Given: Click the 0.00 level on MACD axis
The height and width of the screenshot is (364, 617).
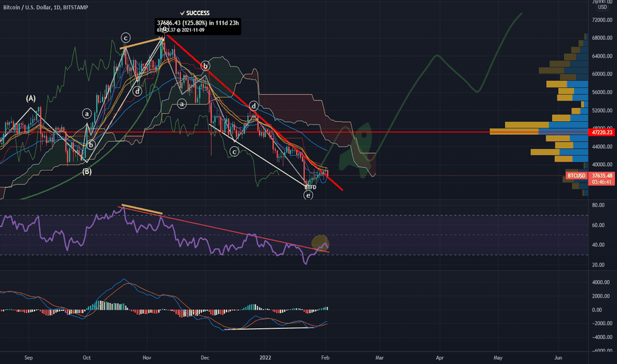Looking at the screenshot, I should click(597, 310).
